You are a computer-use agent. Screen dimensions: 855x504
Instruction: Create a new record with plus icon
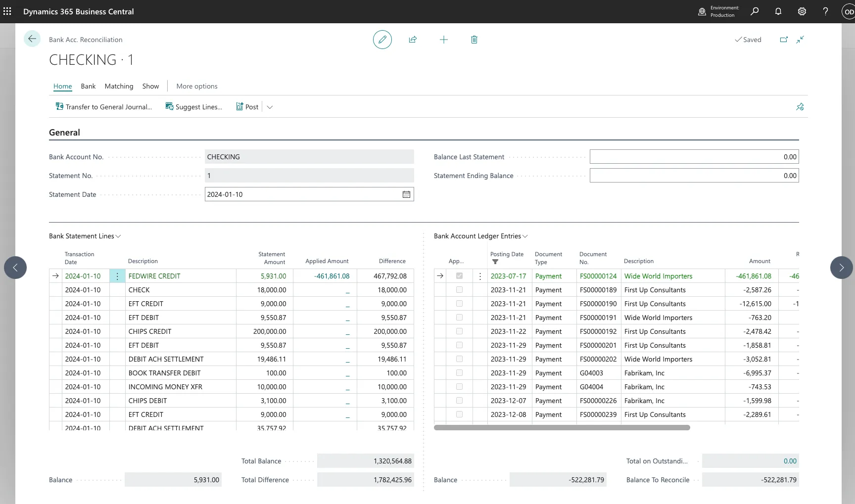click(x=444, y=40)
